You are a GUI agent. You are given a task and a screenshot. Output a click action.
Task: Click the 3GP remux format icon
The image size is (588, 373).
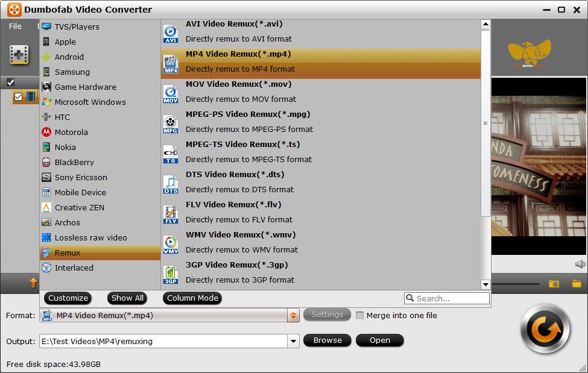pos(171,275)
